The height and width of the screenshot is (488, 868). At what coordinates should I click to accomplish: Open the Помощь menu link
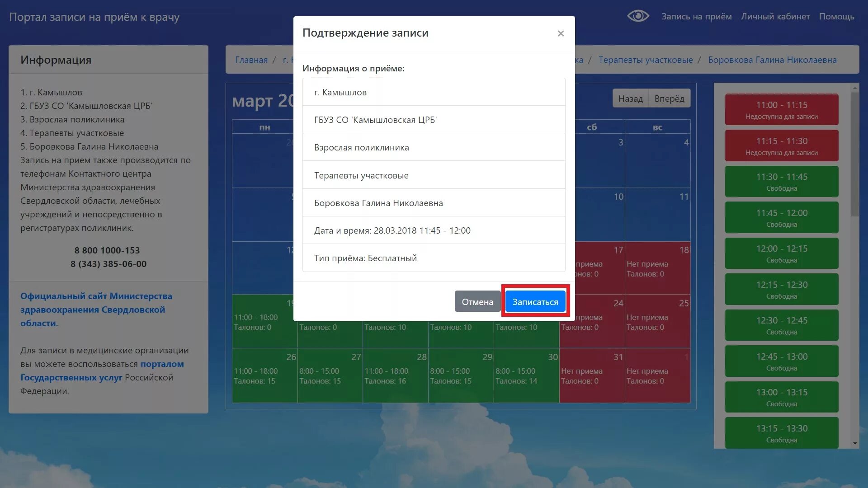tap(836, 16)
